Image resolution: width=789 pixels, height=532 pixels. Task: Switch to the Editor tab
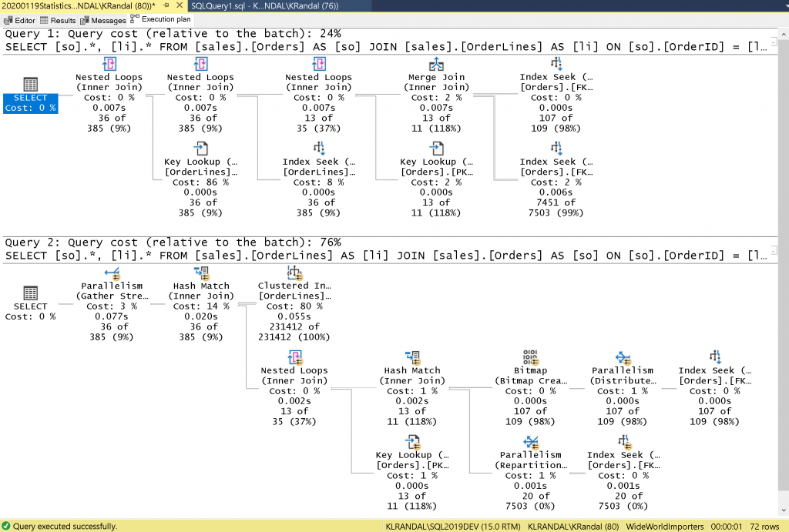tap(19, 20)
